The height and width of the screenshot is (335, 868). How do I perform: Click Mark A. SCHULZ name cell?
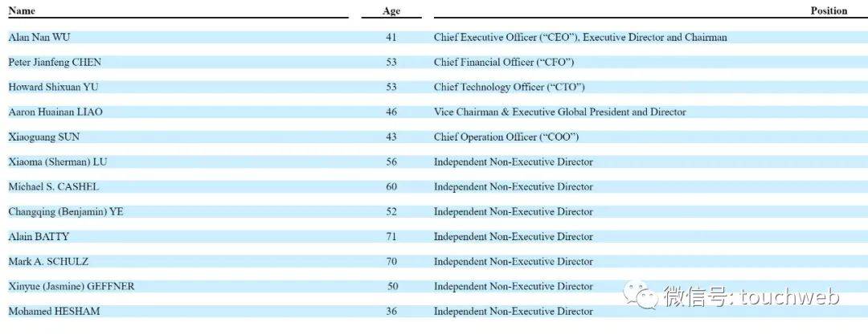tap(48, 261)
